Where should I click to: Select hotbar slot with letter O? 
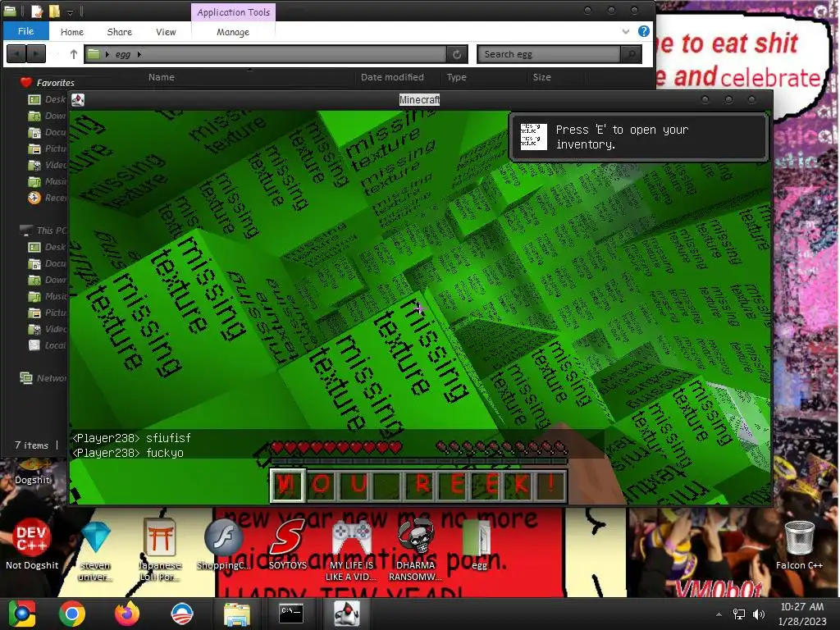point(321,485)
